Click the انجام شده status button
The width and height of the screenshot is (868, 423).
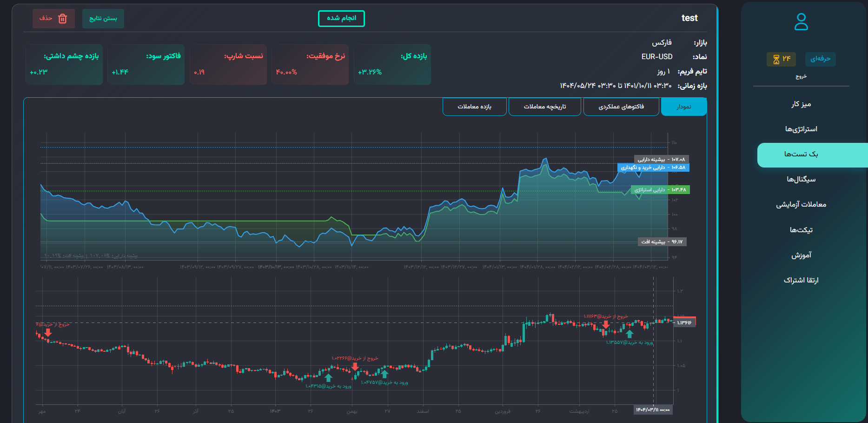coord(341,18)
